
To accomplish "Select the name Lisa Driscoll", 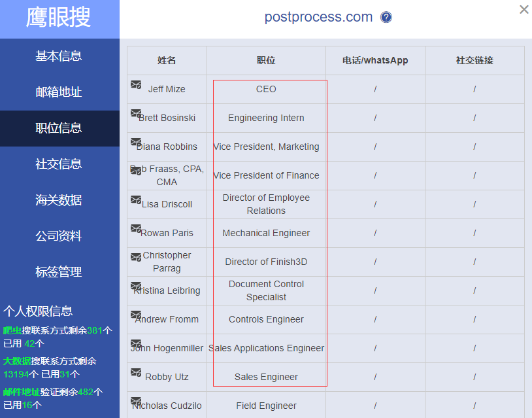I will (167, 204).
